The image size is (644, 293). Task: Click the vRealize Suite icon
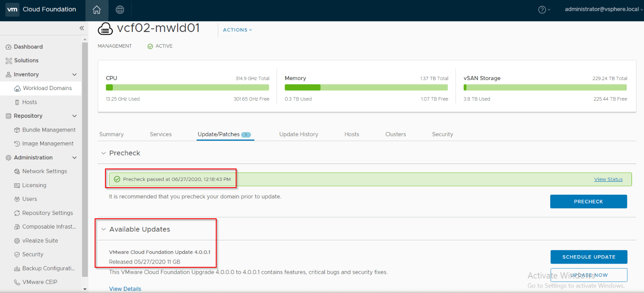click(x=17, y=241)
